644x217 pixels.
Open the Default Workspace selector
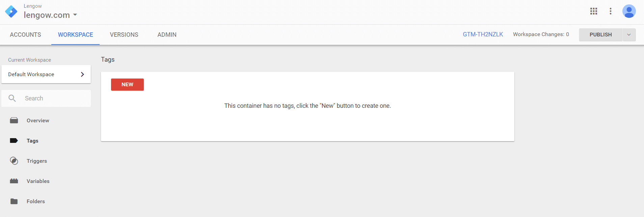tap(46, 74)
